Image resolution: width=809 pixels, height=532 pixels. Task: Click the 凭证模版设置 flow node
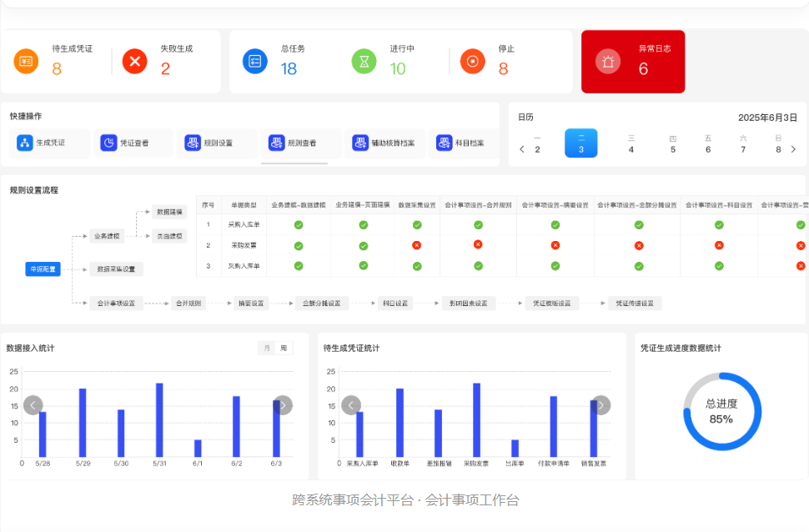551,304
